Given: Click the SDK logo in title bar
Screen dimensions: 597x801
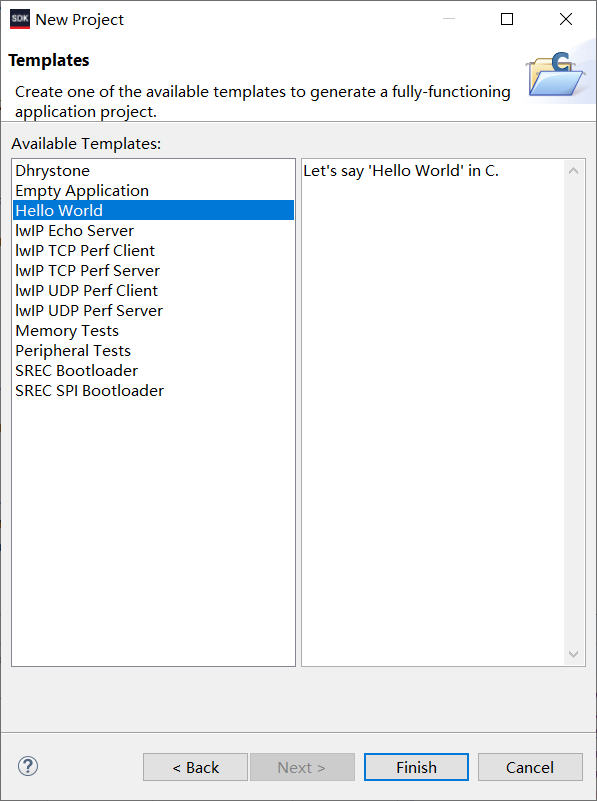Looking at the screenshot, I should tap(20, 19).
